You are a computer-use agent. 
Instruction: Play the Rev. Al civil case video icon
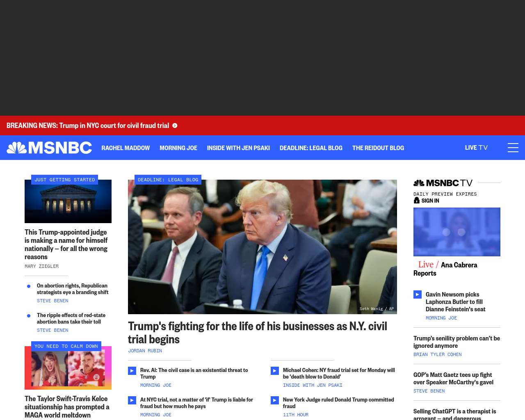(x=132, y=371)
